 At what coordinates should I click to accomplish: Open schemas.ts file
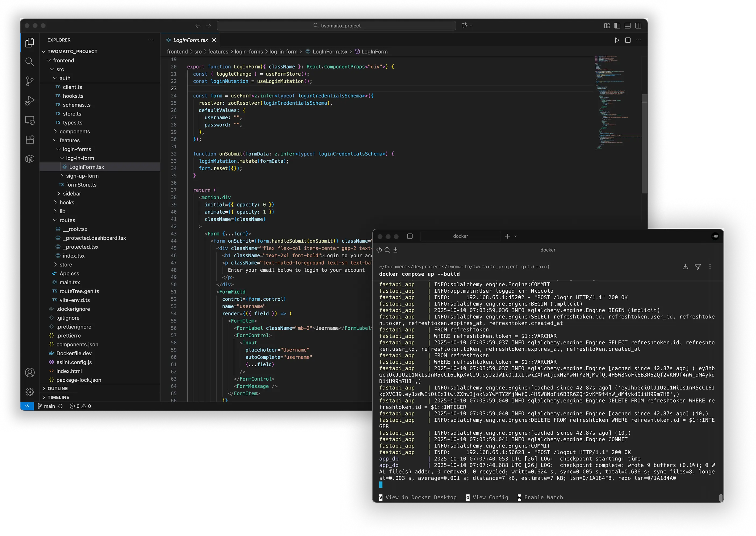(x=100, y=105)
